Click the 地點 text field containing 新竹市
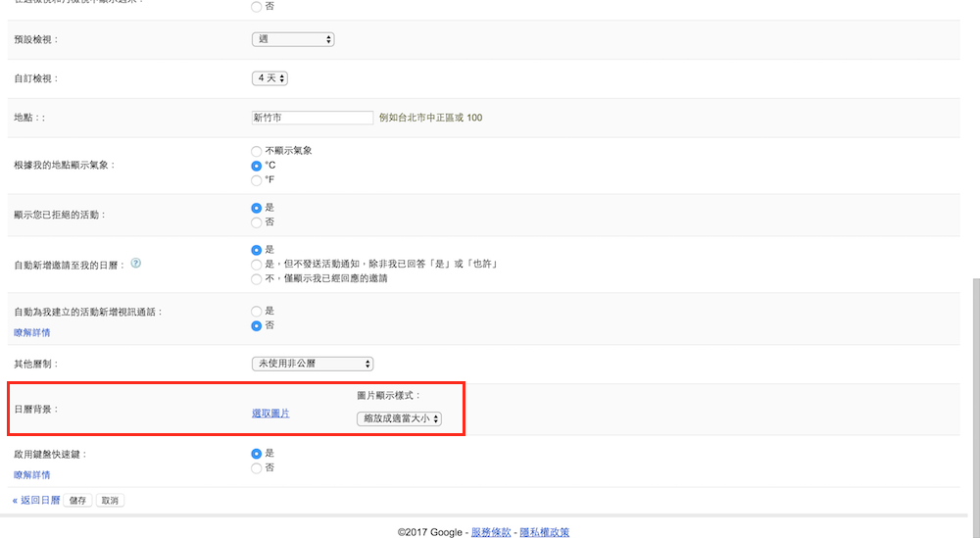This screenshot has height=538, width=980. (x=313, y=118)
